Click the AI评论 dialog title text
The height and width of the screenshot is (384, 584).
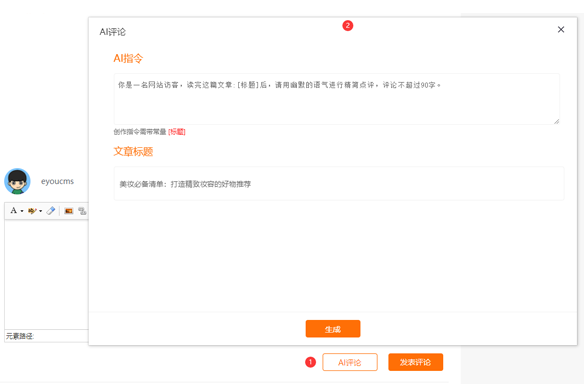pos(112,32)
